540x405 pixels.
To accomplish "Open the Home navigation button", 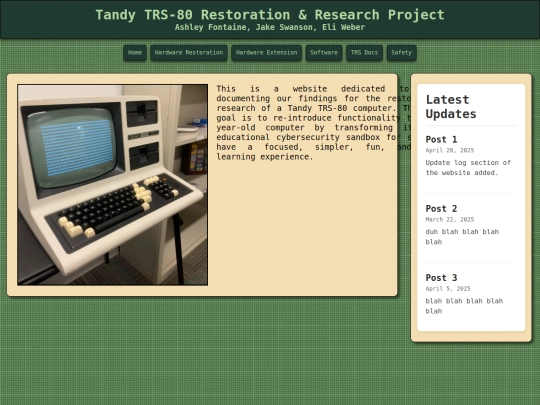I will pyautogui.click(x=135, y=53).
